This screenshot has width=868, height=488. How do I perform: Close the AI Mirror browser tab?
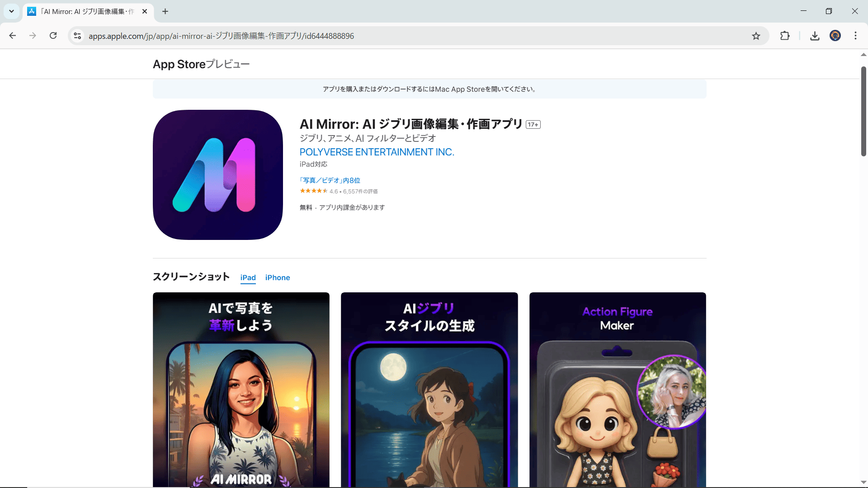coord(145,11)
